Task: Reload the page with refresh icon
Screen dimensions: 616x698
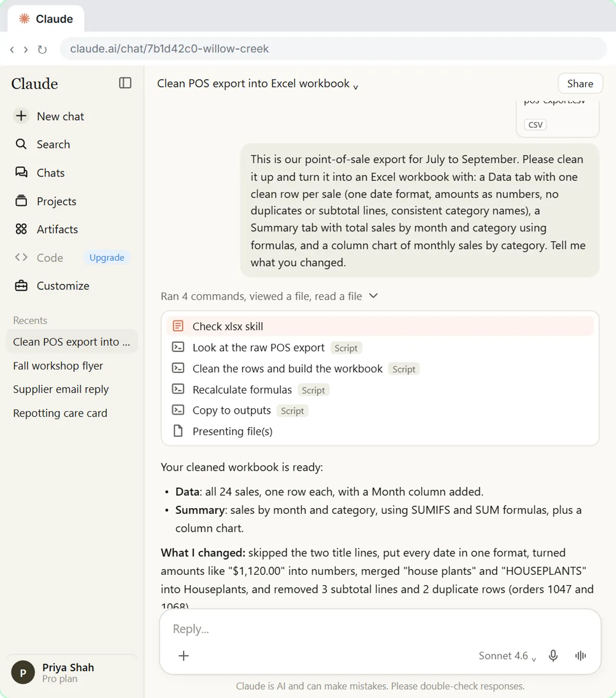Action: 42,49
